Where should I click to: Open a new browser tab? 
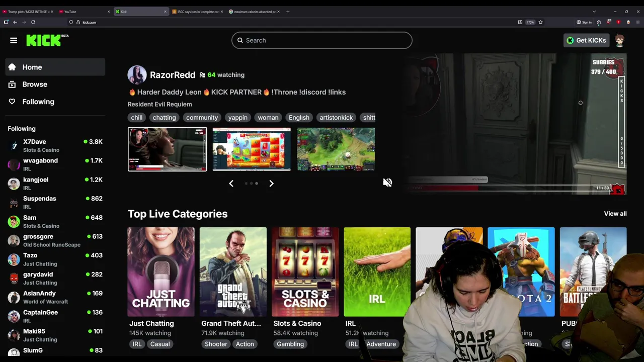click(x=288, y=12)
